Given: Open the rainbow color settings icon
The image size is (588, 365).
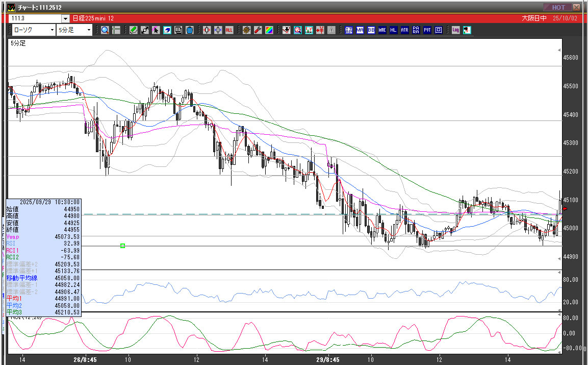Looking at the screenshot, I should pyautogui.click(x=269, y=30).
